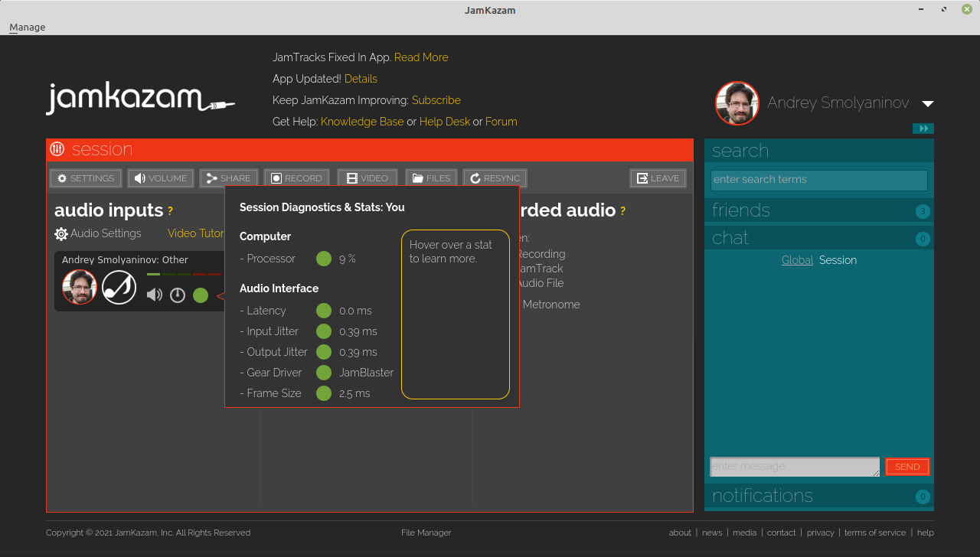Click the Audio Settings gear icon
This screenshot has width=980, height=557.
point(61,233)
